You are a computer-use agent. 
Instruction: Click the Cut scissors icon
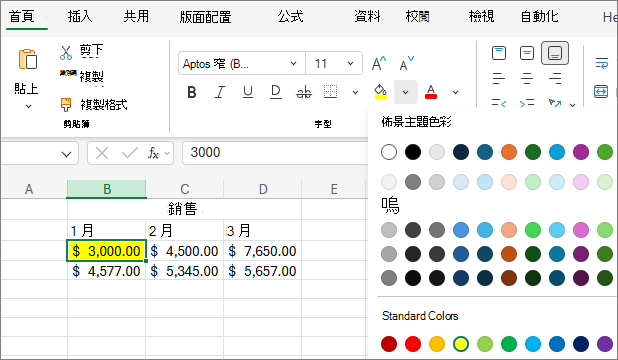(66, 52)
